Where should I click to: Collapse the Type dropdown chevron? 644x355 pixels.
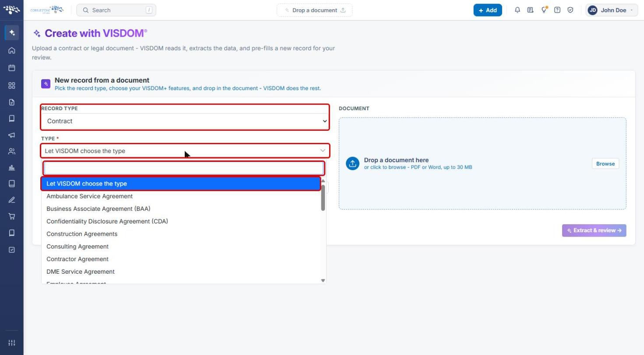323,150
